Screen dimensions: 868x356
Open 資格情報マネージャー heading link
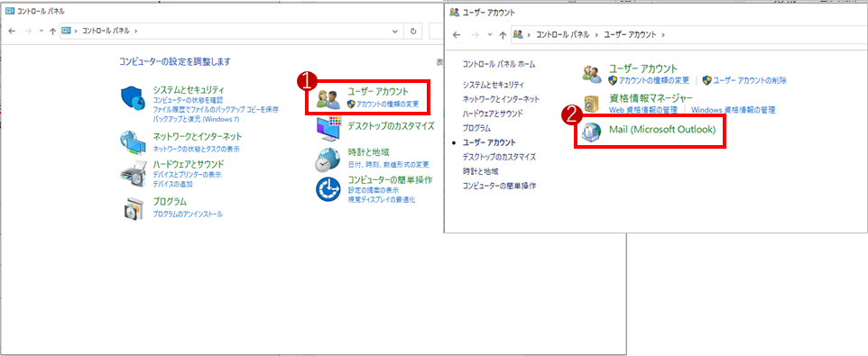651,98
